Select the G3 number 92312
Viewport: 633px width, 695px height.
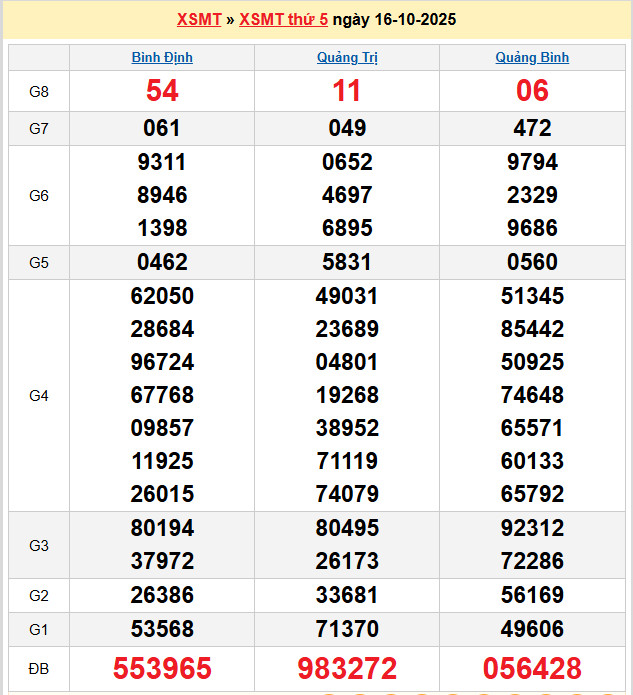tap(532, 528)
